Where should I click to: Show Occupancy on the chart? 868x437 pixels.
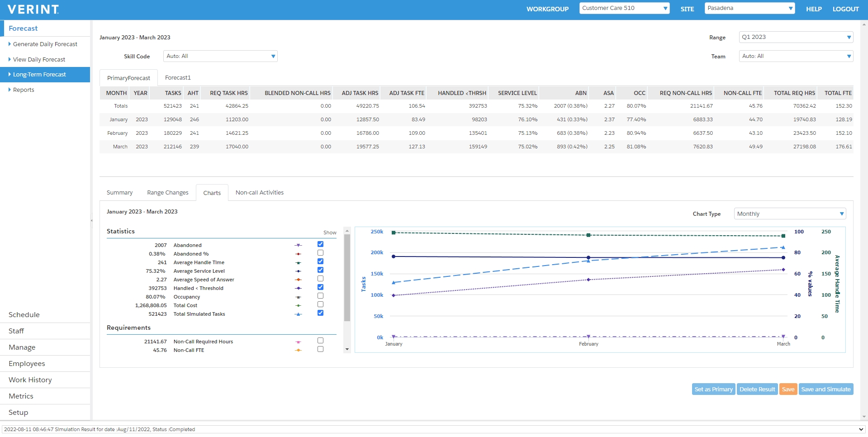(320, 296)
